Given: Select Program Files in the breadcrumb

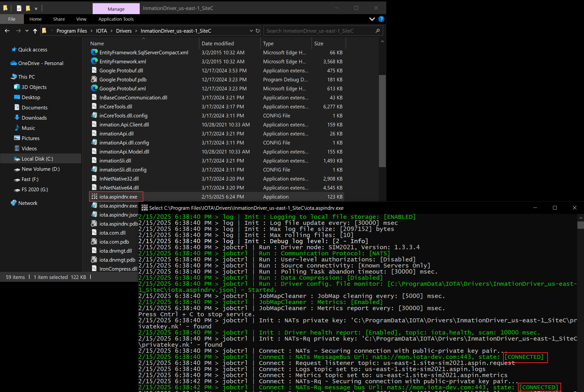Looking at the screenshot, I should coord(72,31).
